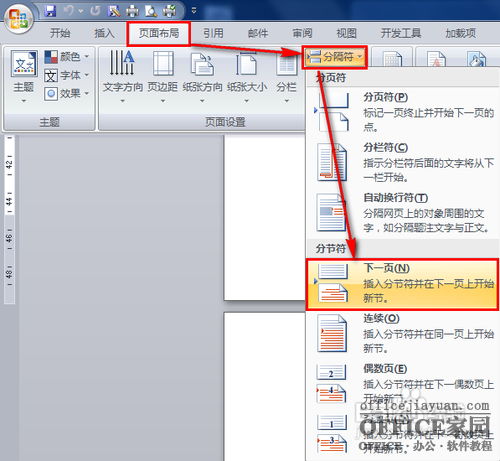Go to the 审阅 tab
This screenshot has height=461, width=500.
[x=302, y=33]
